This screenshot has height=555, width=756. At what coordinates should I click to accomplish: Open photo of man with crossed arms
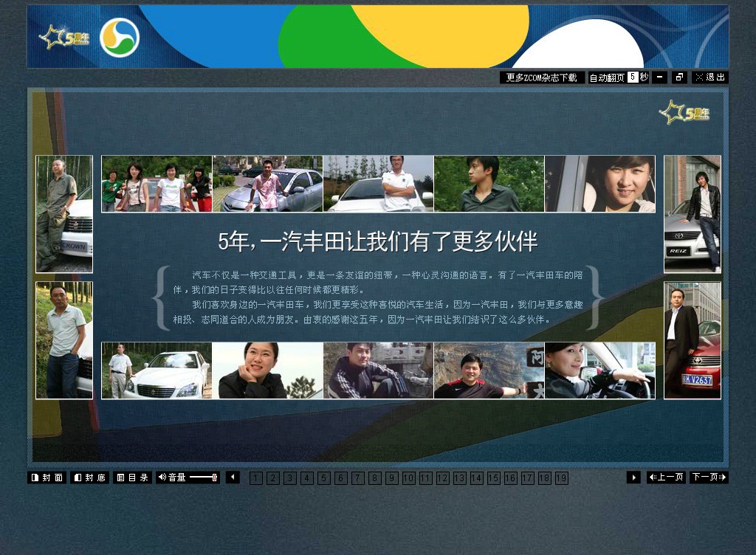[x=379, y=184]
